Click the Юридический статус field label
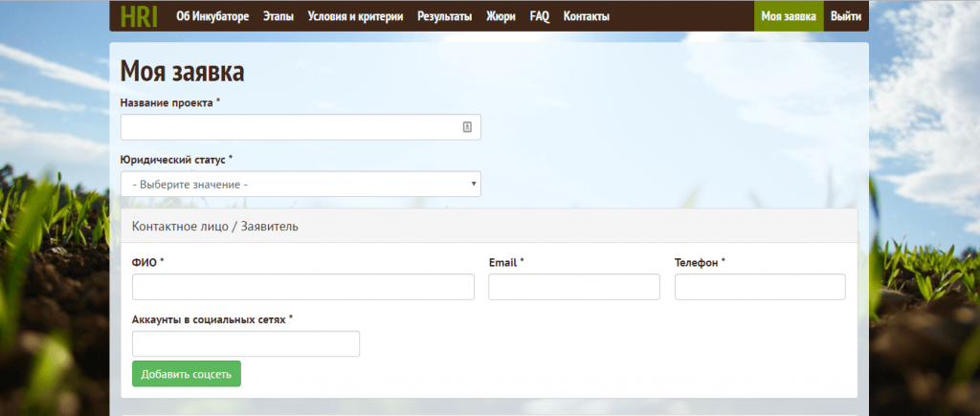This screenshot has width=980, height=416. click(x=176, y=159)
